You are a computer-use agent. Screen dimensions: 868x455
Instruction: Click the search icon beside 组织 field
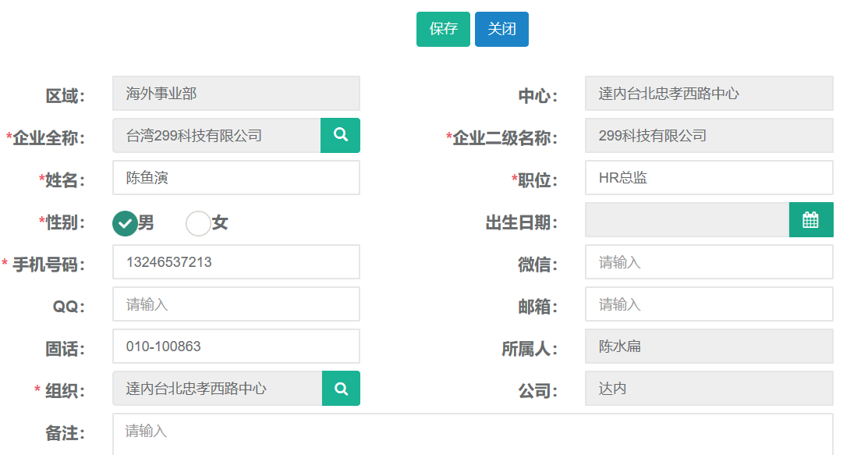341,389
